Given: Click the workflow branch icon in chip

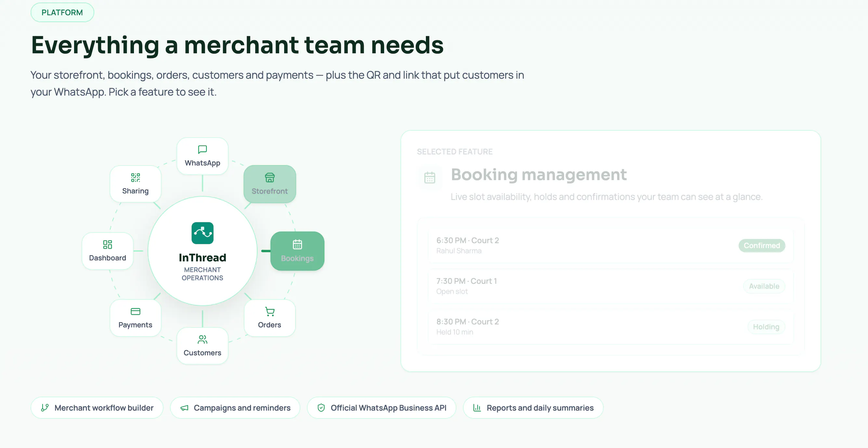Looking at the screenshot, I should (x=45, y=408).
